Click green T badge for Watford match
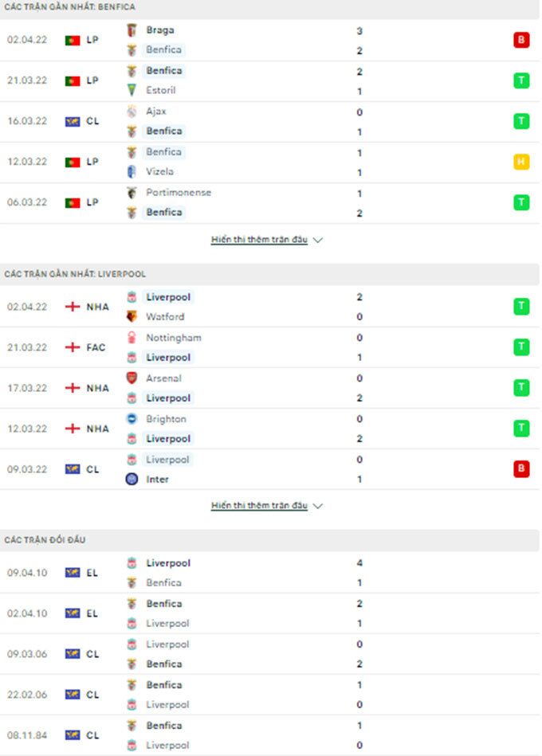 [521, 307]
